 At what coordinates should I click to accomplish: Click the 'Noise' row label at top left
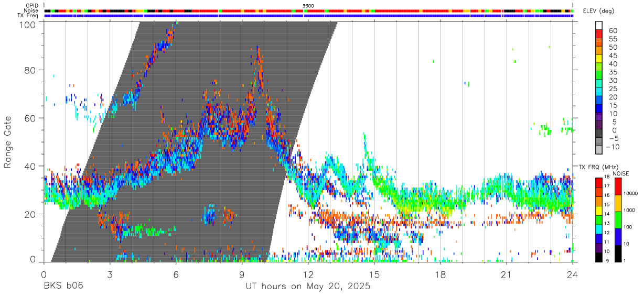(x=31, y=10)
